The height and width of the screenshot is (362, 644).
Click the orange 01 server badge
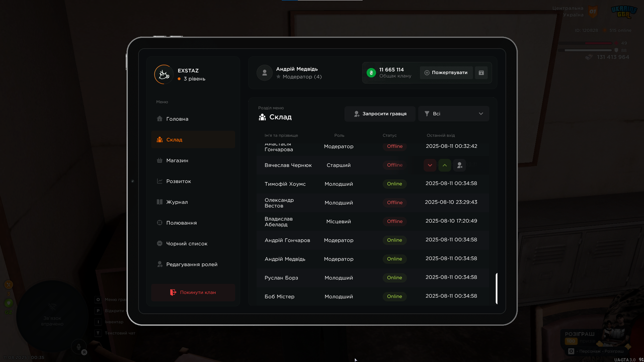tap(593, 11)
